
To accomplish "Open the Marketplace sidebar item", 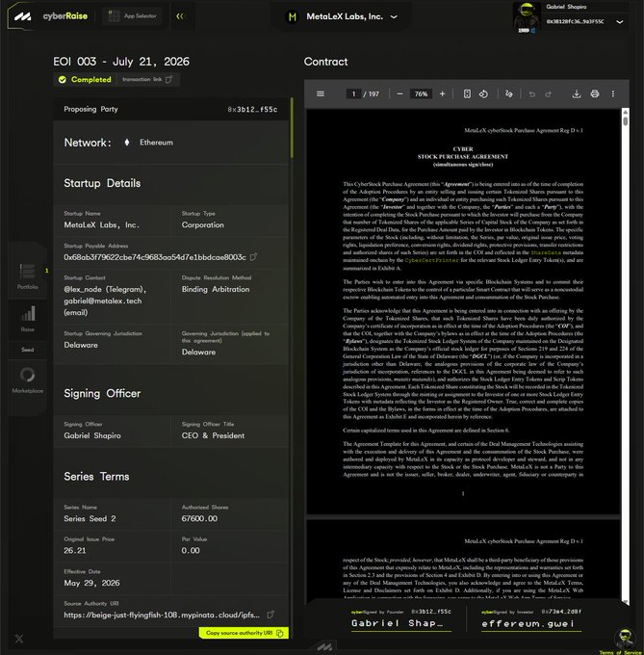I will pos(28,380).
